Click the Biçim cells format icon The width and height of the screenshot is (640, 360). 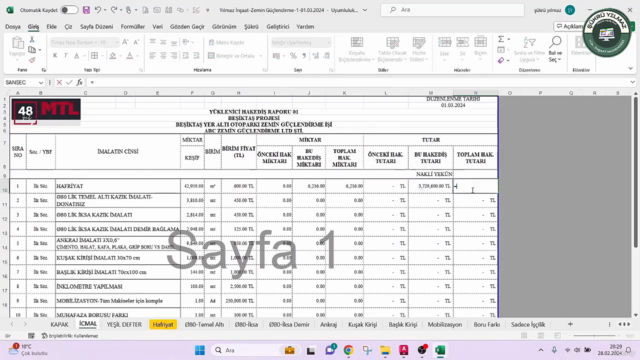coord(480,42)
